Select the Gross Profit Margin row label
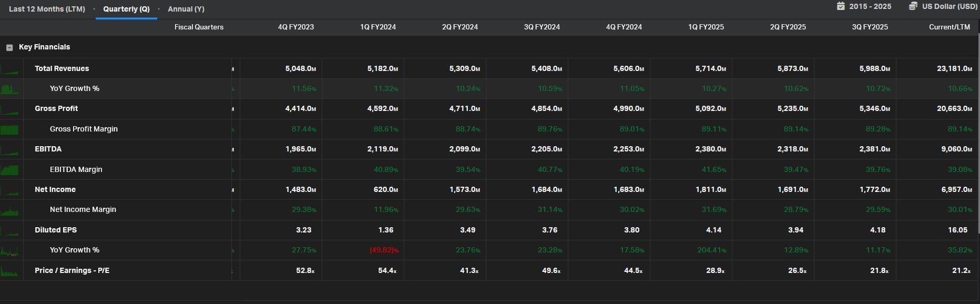The width and height of the screenshot is (980, 304). [x=84, y=129]
